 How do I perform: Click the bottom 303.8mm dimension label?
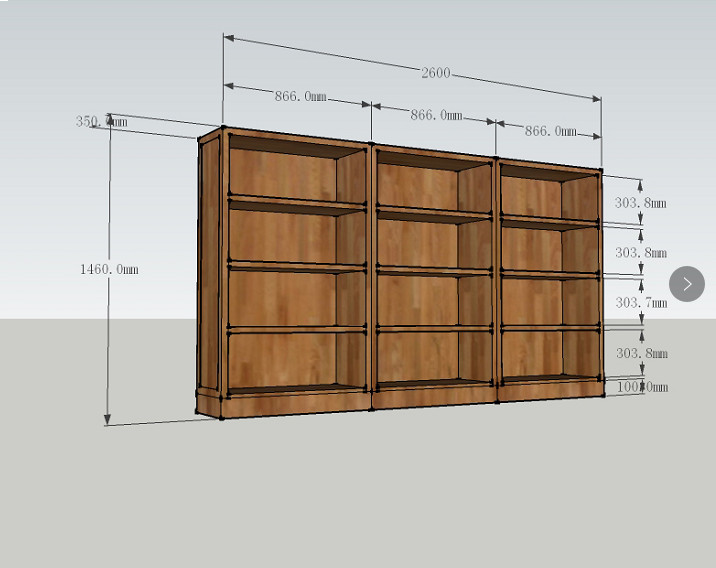tap(640, 353)
